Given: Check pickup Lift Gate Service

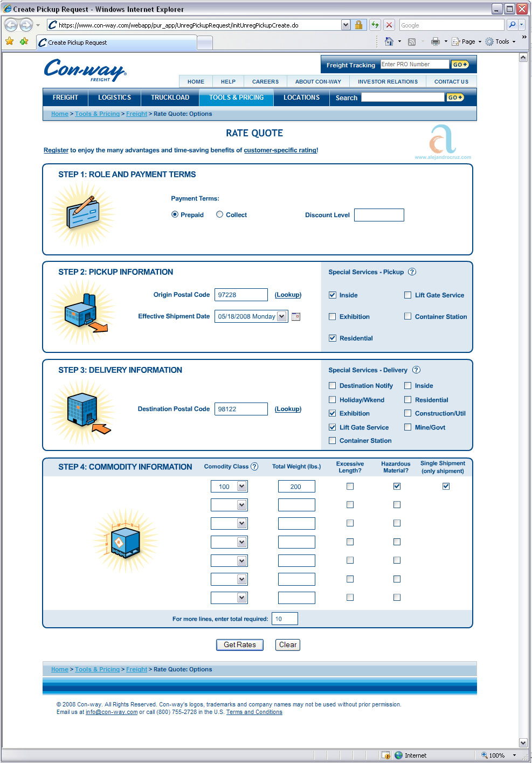Looking at the screenshot, I should [408, 295].
